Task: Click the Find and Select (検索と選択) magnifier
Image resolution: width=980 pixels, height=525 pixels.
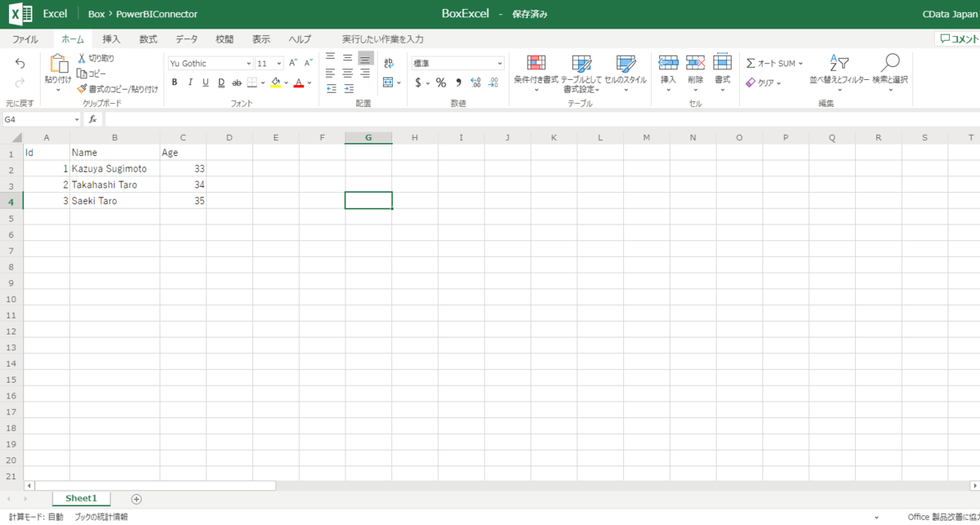Action: coord(890,65)
